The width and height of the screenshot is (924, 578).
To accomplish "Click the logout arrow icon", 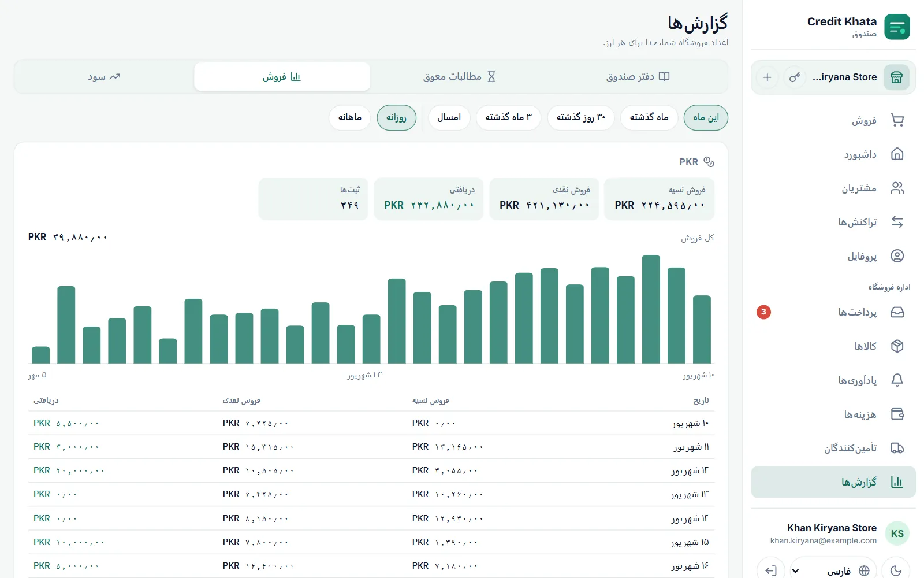I will pyautogui.click(x=771, y=570).
